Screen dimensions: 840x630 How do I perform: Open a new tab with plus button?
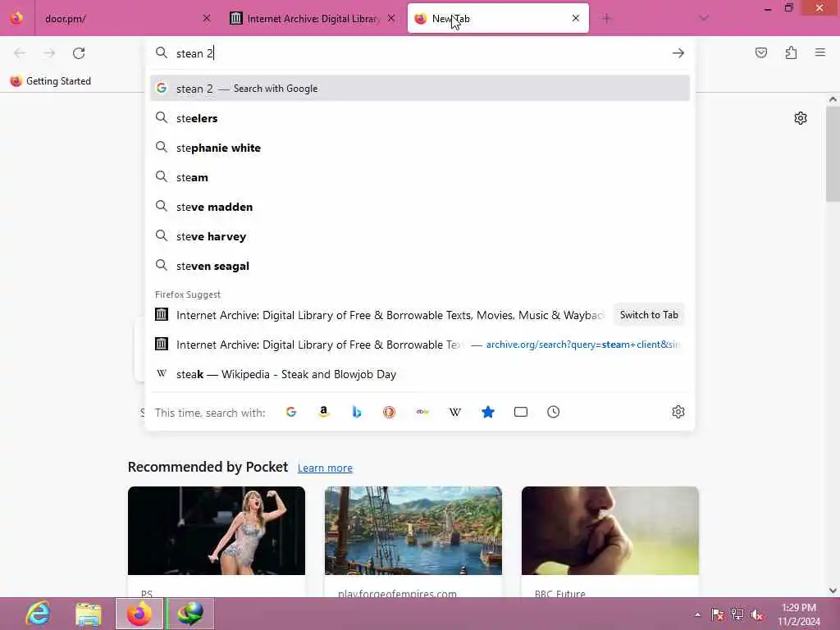[606, 19]
